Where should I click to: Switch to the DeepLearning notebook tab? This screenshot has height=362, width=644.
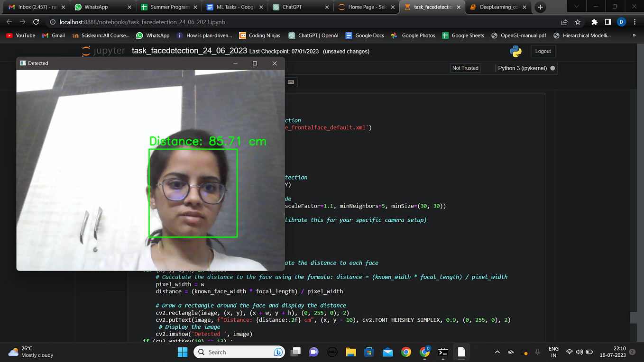click(497, 7)
